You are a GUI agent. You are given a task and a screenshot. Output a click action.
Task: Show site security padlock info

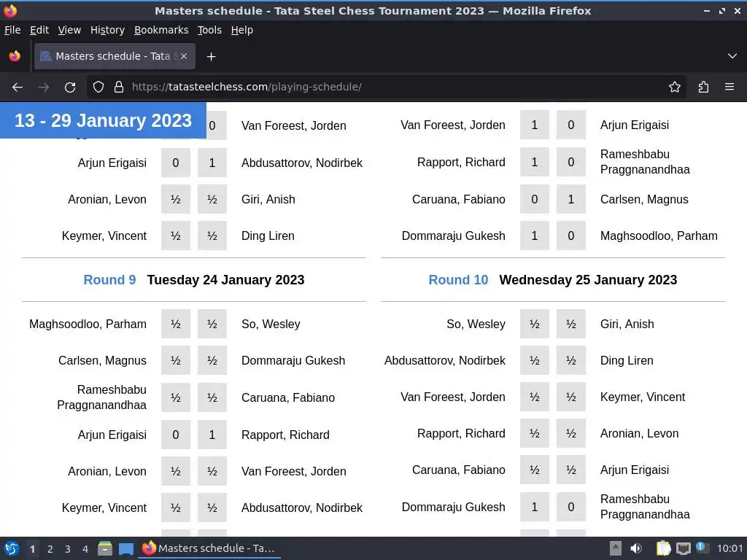pos(119,87)
